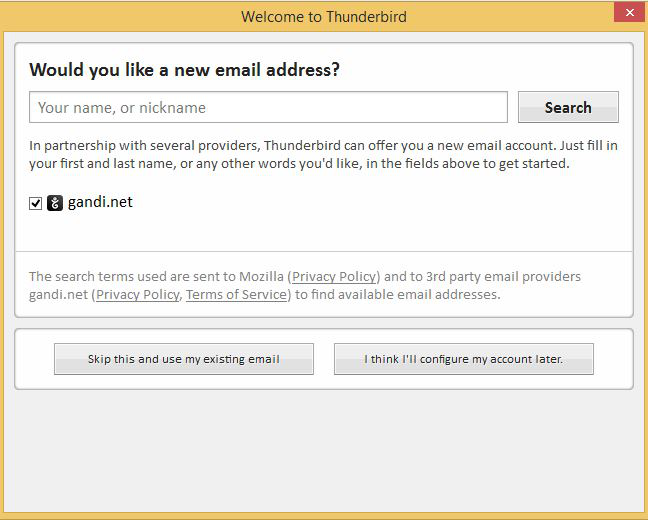
Task: Select the gandi.net provider label text
Action: click(100, 202)
